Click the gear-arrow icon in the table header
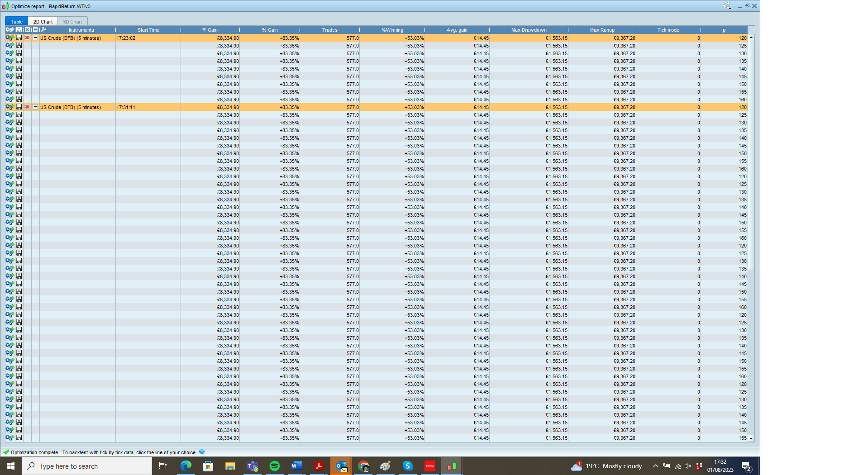The image size is (868, 475). [10, 30]
